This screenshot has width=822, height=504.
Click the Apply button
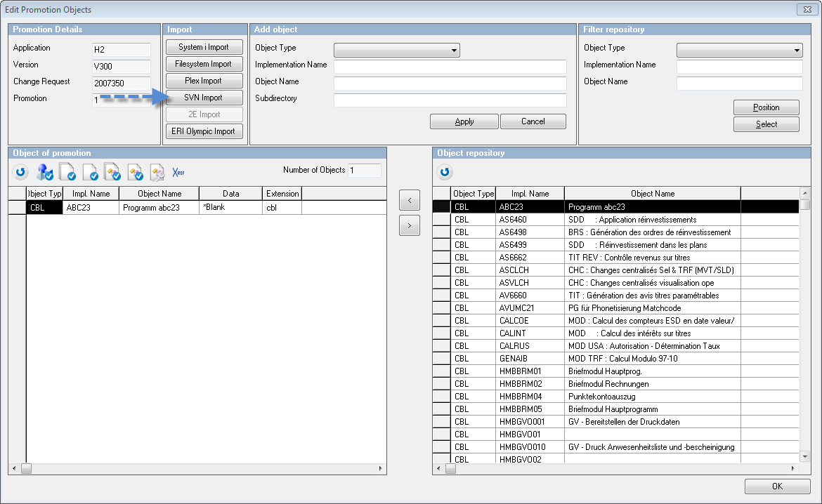click(x=464, y=121)
